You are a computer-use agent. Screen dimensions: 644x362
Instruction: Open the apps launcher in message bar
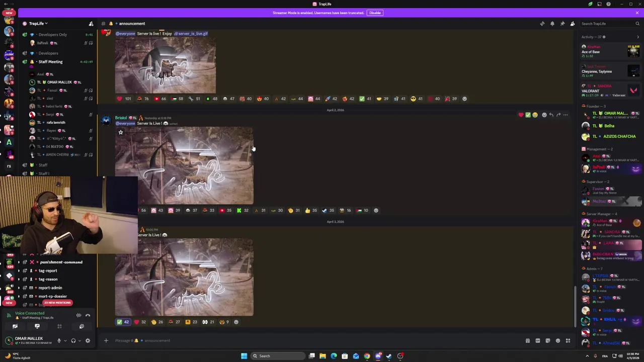pyautogui.click(x=568, y=341)
